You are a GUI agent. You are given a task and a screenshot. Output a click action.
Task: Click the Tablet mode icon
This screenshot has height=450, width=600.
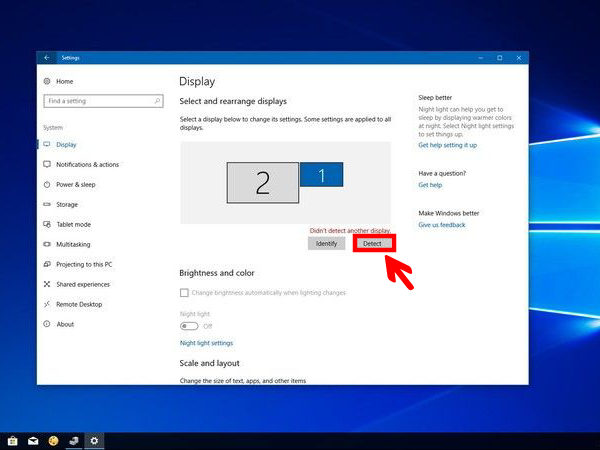[x=47, y=224]
